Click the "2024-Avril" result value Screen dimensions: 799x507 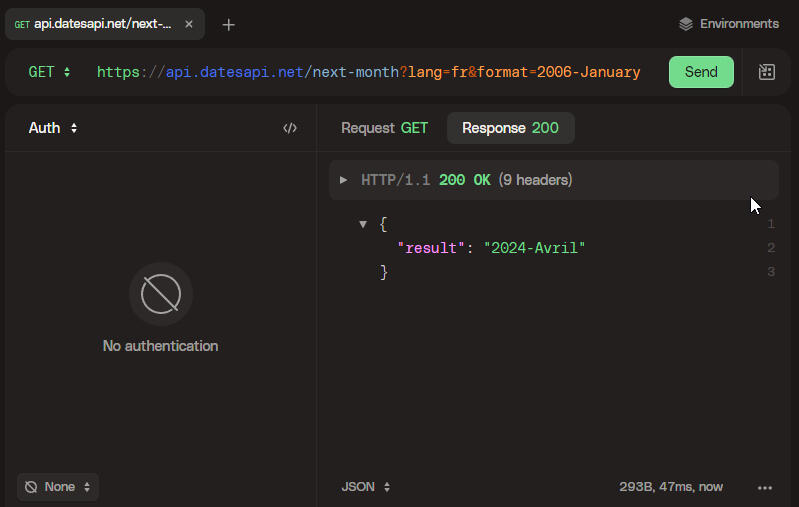pyautogui.click(x=533, y=248)
